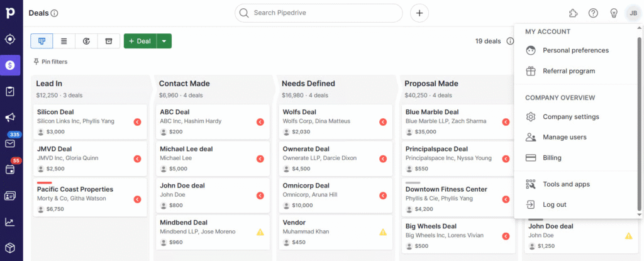Click the Sales Assistant lightbulb icon
The height and width of the screenshot is (261, 644).
tap(614, 13)
